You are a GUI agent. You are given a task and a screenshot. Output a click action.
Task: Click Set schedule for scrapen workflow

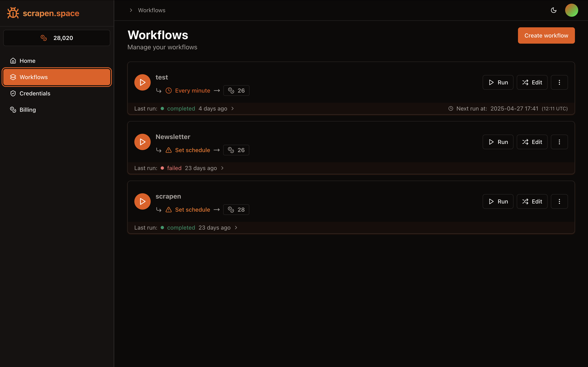pyautogui.click(x=192, y=209)
